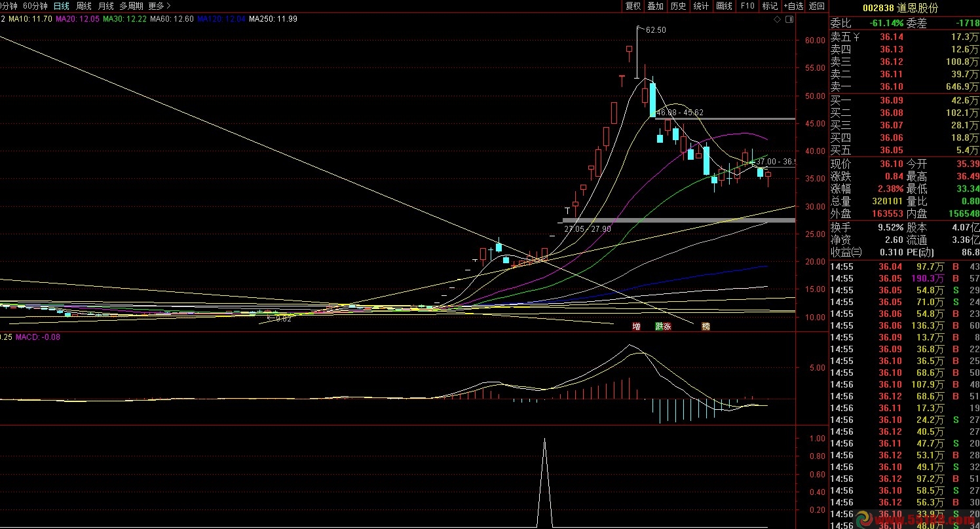Click the 股本 4.07亿 value
Screen dimensions: 980x529
[966, 228]
